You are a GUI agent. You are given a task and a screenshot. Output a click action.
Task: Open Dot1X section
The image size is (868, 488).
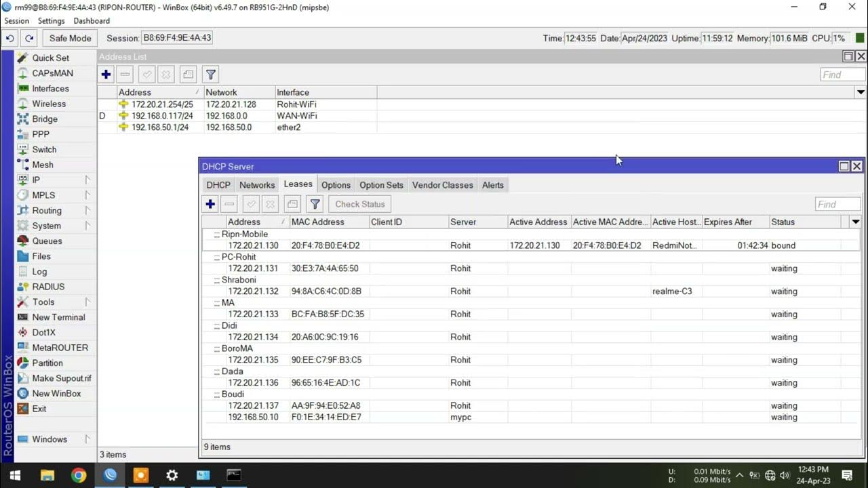click(x=43, y=333)
